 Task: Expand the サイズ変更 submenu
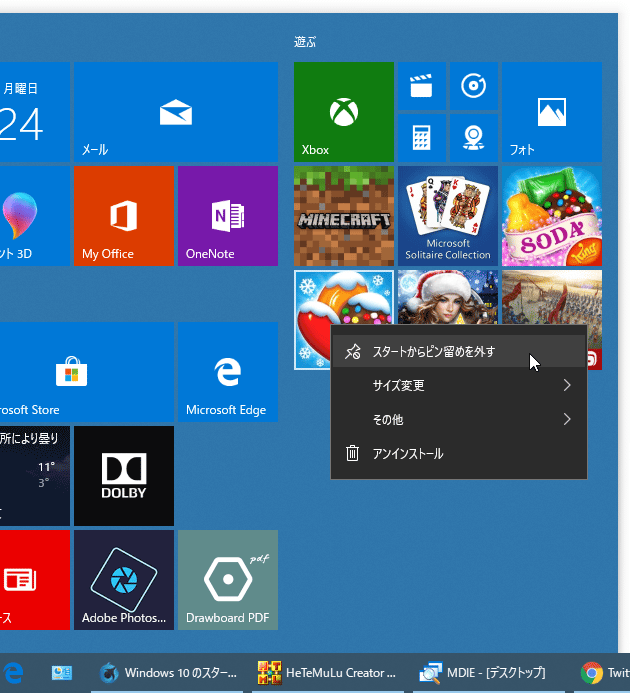(x=459, y=385)
